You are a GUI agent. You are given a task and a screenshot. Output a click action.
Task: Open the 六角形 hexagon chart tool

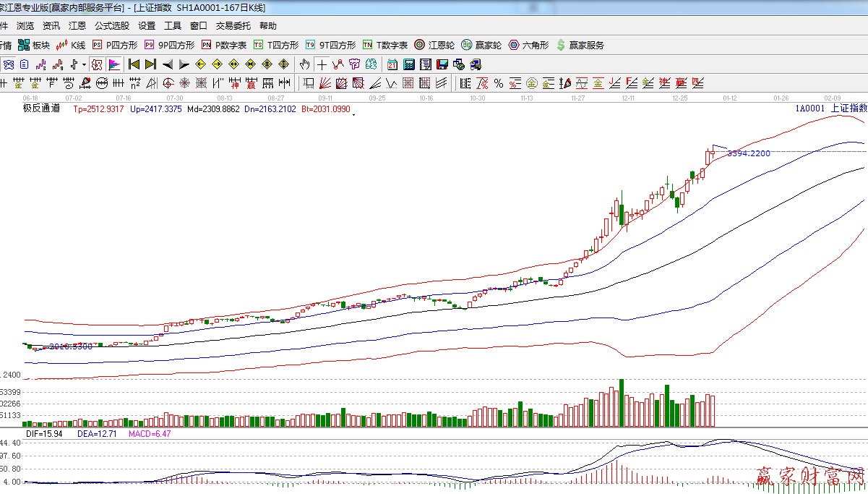pyautogui.click(x=528, y=45)
